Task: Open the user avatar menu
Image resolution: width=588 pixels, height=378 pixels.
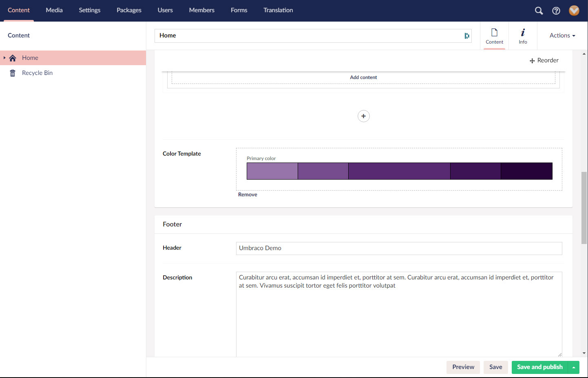Action: click(574, 11)
